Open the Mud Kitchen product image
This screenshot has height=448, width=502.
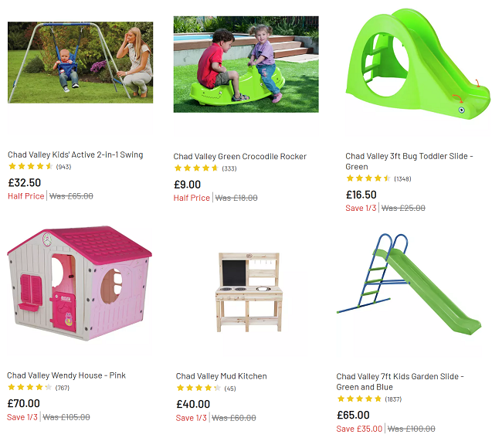coord(249,292)
